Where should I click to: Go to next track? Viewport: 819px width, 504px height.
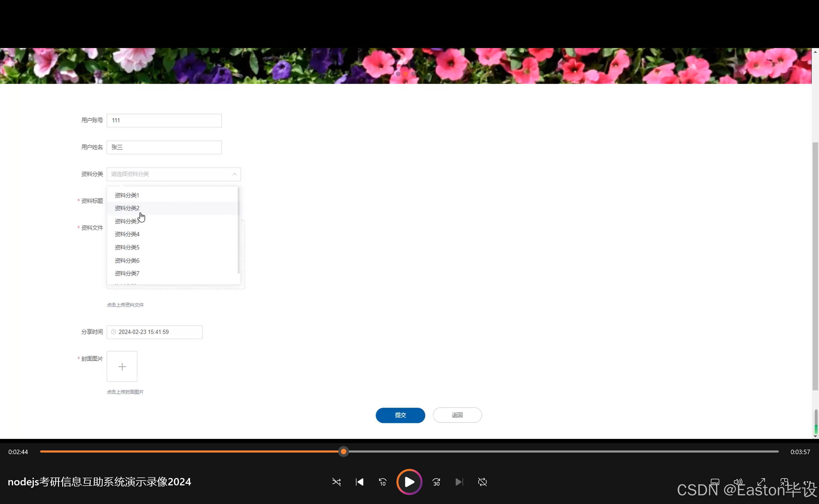459,482
